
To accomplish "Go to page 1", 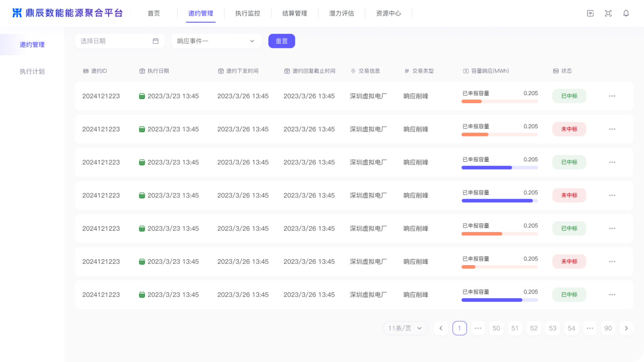I will (x=460, y=328).
